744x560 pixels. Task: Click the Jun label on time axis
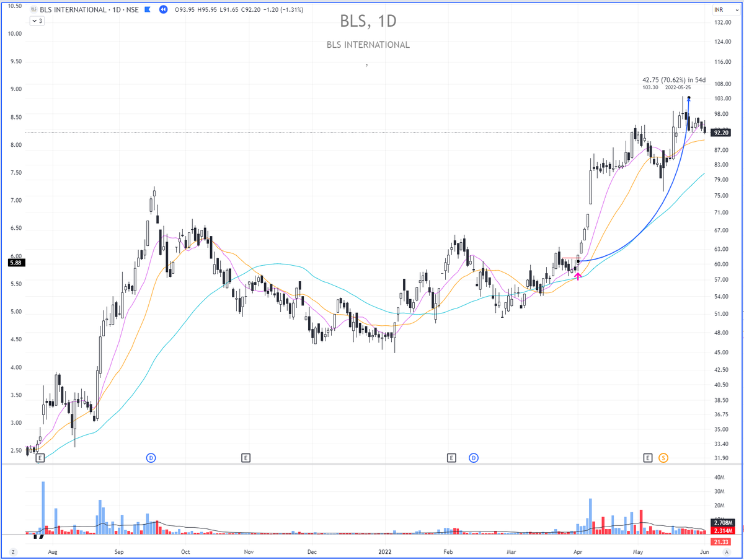point(704,551)
